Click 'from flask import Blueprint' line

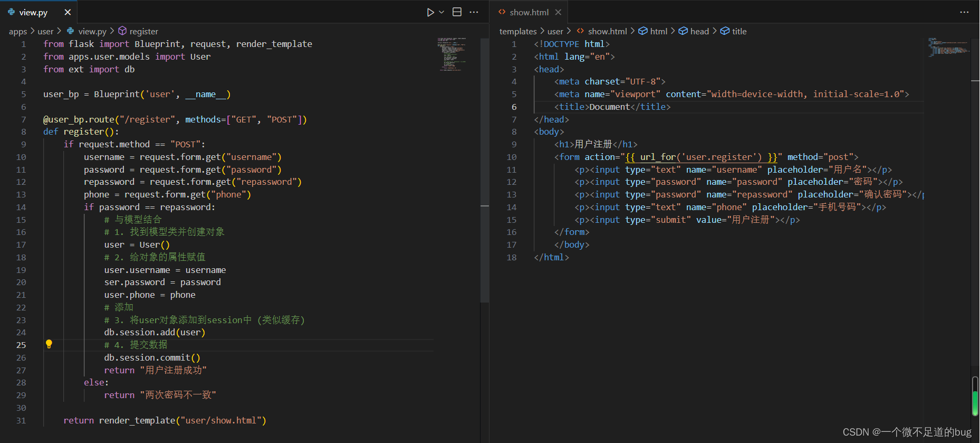(x=177, y=44)
